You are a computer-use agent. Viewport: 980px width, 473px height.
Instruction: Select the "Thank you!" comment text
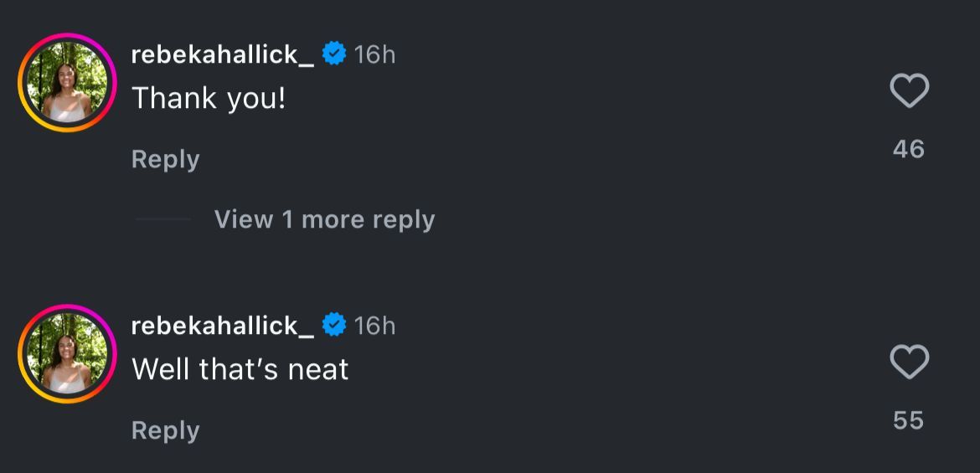tap(209, 99)
